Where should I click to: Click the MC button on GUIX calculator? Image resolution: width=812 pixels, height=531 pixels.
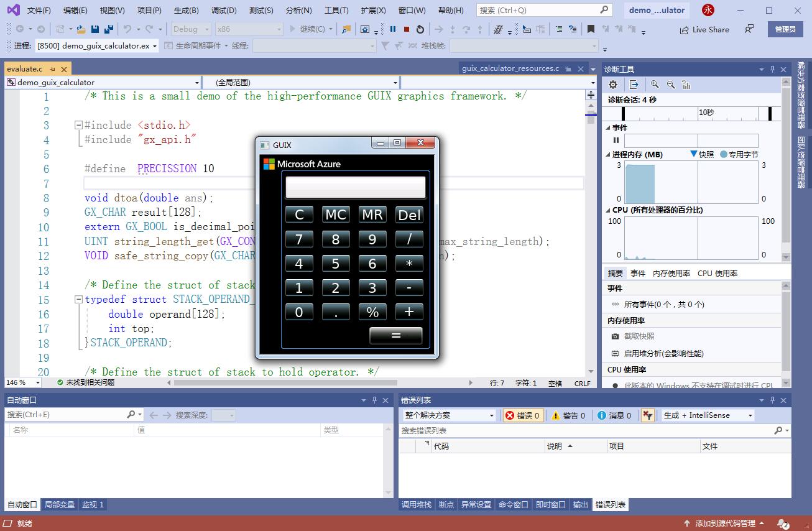(336, 215)
